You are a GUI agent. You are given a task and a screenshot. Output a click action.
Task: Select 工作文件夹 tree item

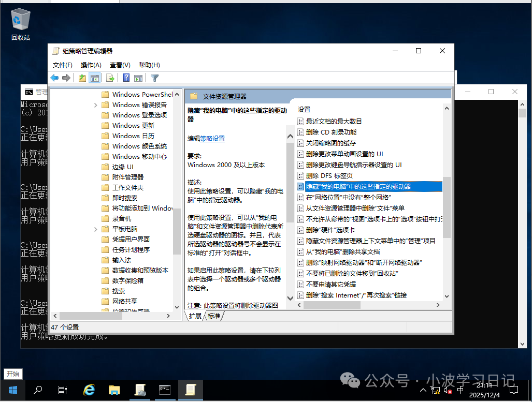[128, 188]
